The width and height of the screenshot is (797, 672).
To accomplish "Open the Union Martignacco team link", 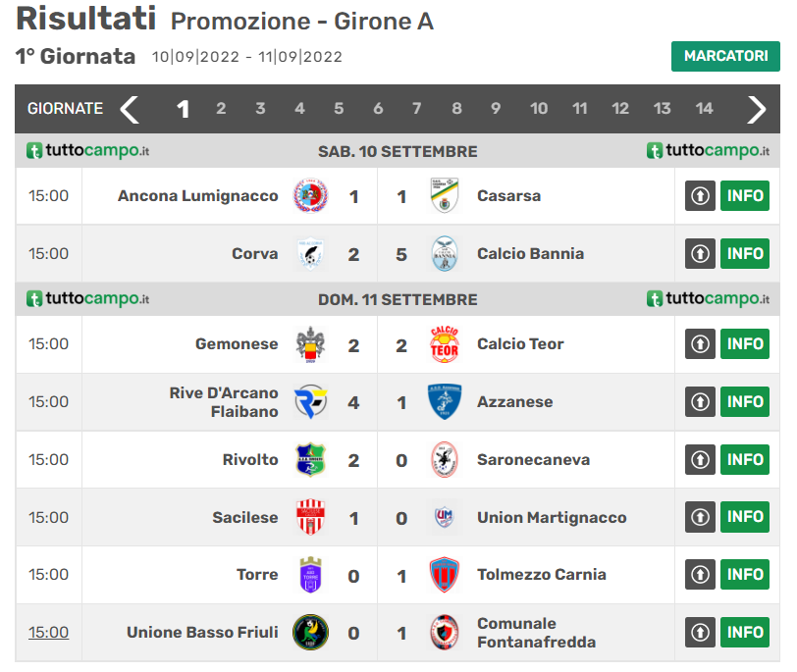I will click(x=551, y=517).
